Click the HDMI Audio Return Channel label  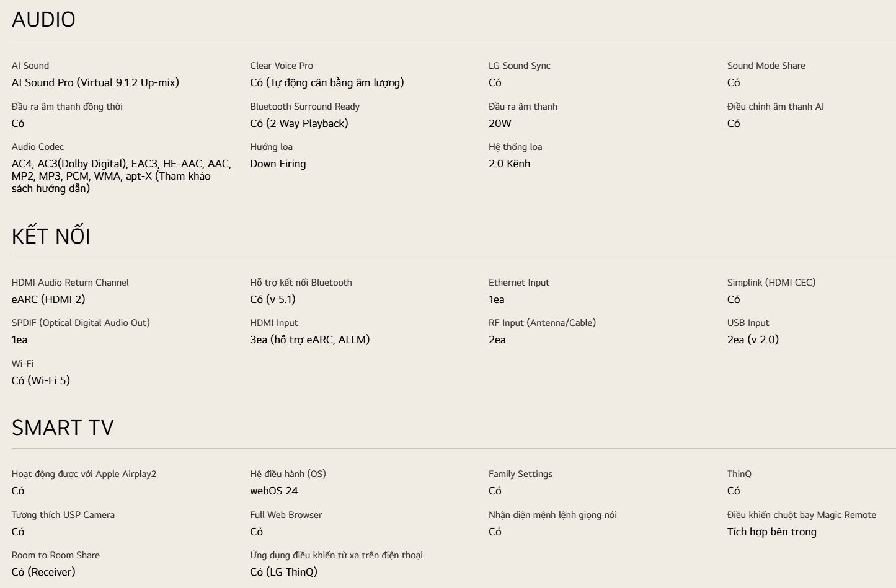coord(70,283)
